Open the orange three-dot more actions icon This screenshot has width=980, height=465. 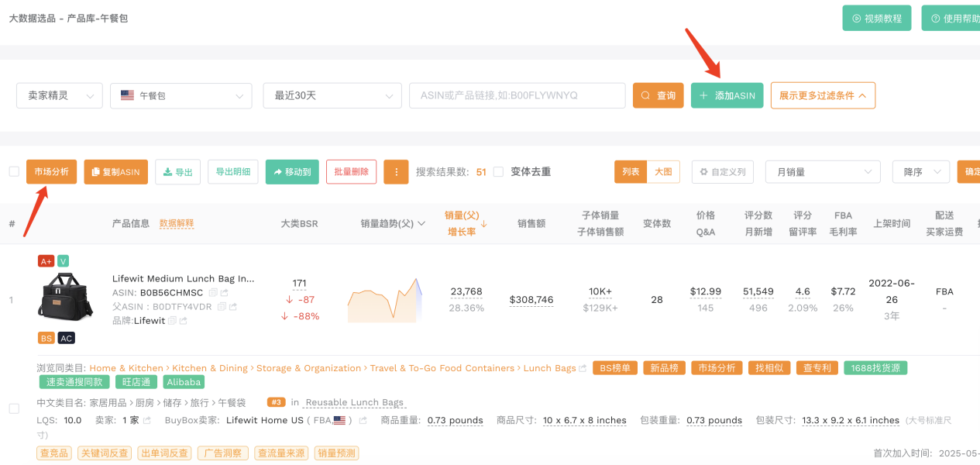click(396, 172)
